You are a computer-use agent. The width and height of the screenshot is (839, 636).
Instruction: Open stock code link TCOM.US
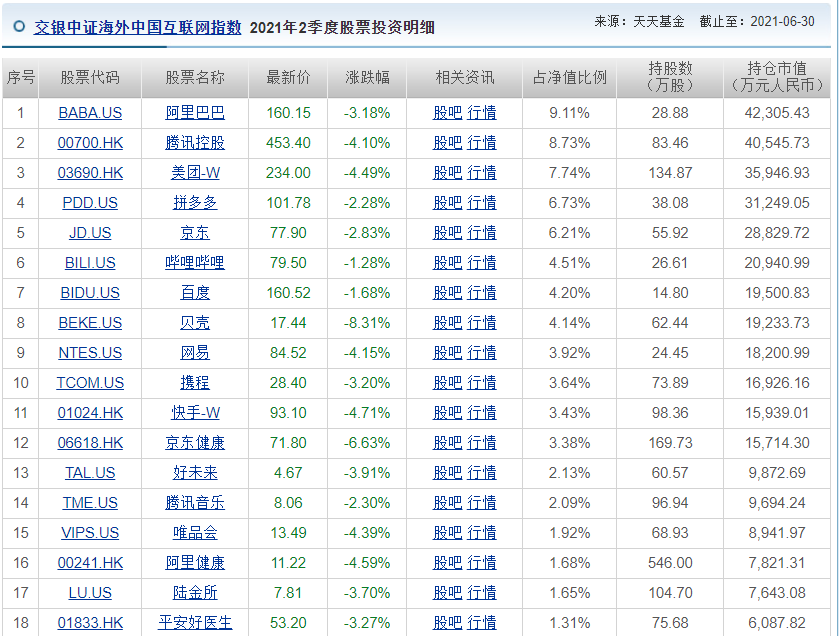[90, 382]
